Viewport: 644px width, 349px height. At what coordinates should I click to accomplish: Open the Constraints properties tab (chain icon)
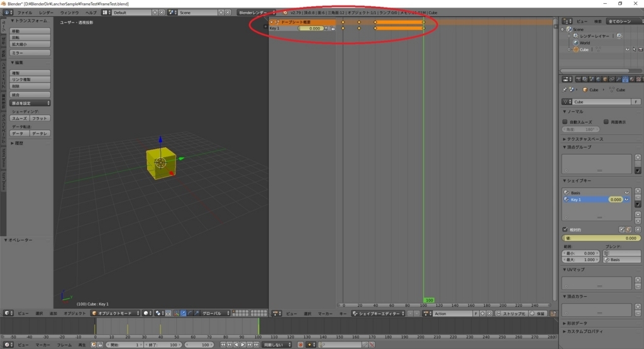[x=612, y=79]
